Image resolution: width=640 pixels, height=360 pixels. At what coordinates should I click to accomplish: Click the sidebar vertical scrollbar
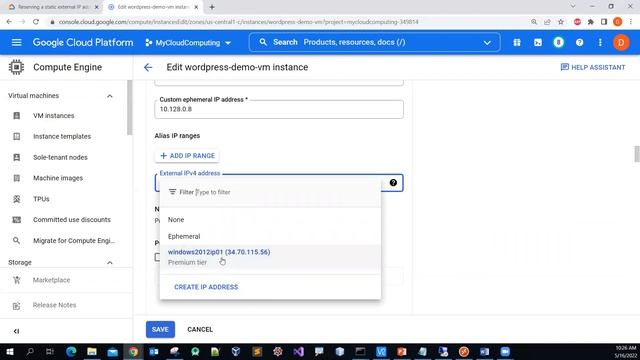coord(130,107)
